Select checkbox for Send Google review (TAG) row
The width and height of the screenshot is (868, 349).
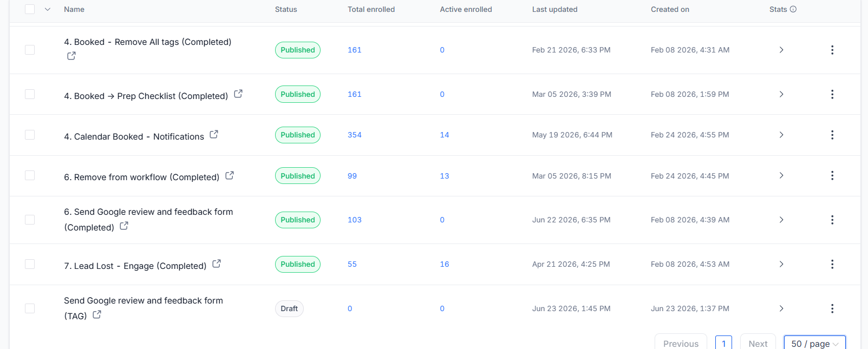pos(30,308)
